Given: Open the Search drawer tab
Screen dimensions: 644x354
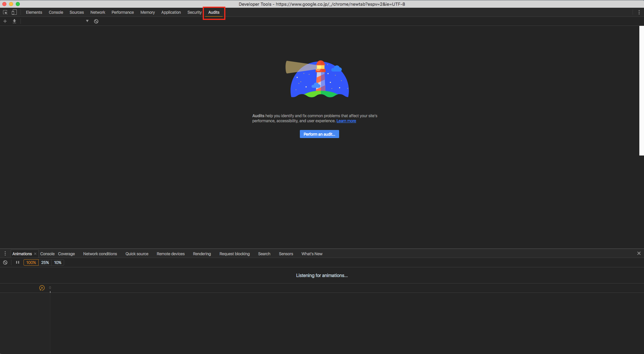Looking at the screenshot, I should 264,254.
